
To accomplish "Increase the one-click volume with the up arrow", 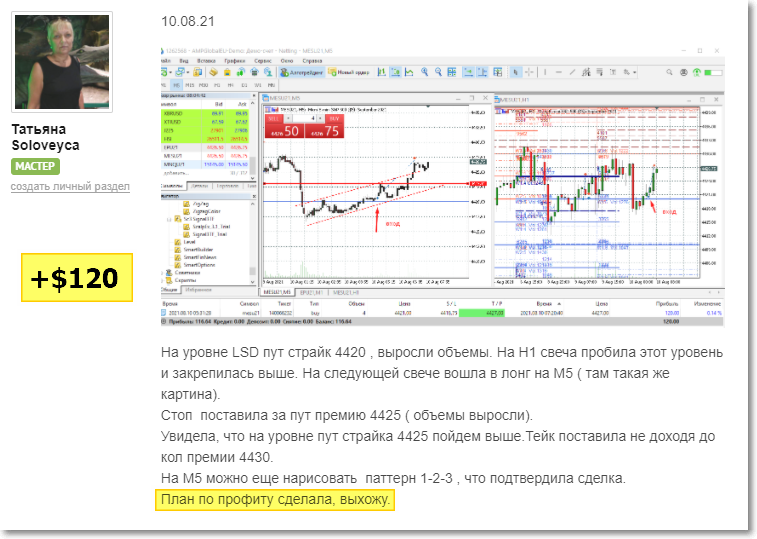I will pyautogui.click(x=320, y=118).
